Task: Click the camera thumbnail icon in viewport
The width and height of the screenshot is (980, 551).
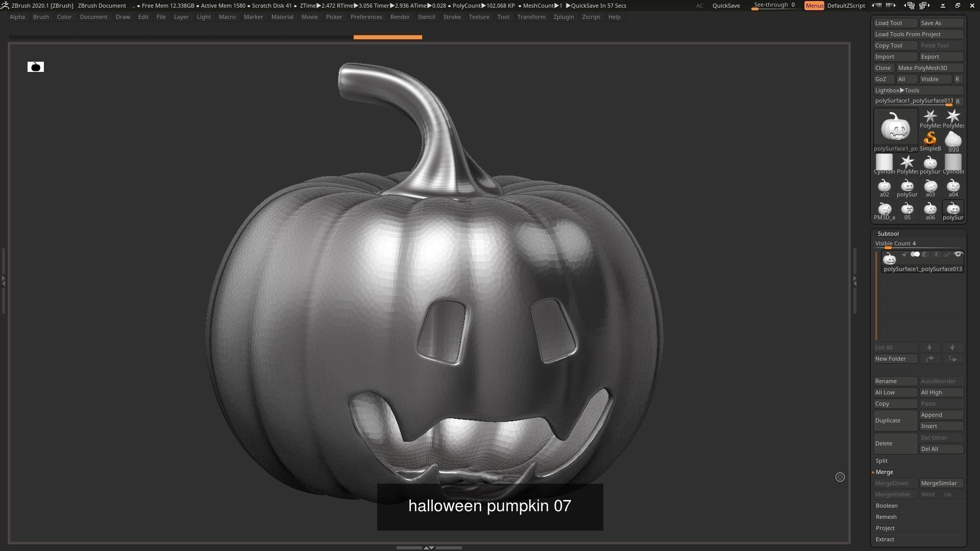Action: pos(36,67)
